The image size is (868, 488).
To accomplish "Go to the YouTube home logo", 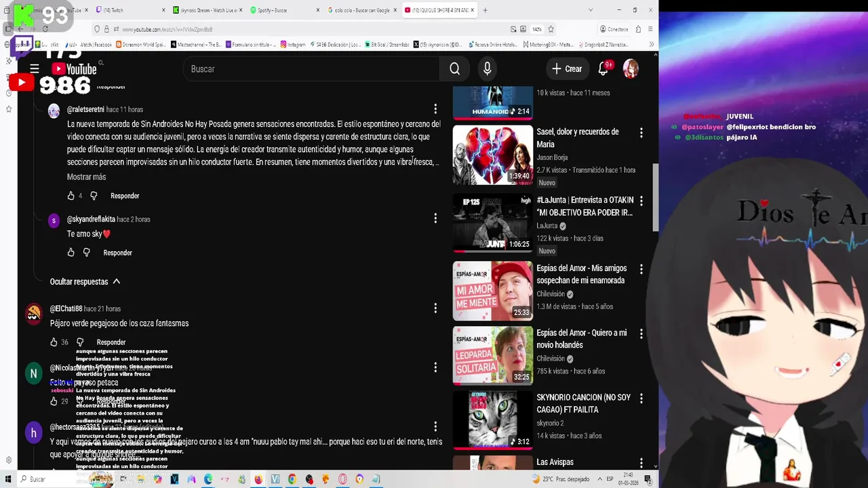I will click(74, 69).
